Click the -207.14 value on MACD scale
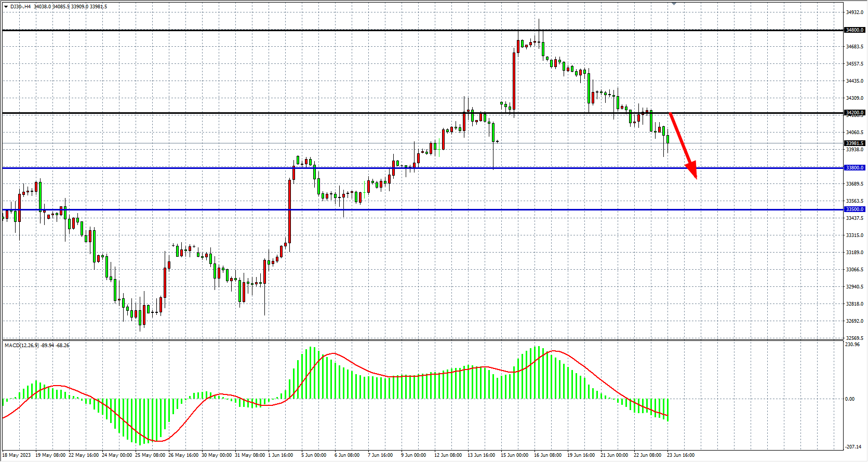The width and height of the screenshot is (868, 462). tap(852, 447)
